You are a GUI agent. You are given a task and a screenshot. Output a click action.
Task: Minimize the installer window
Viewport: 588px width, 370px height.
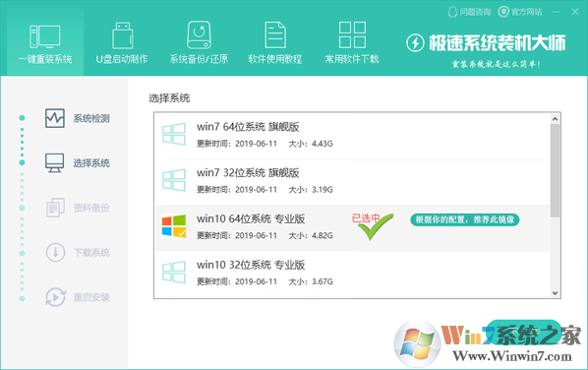click(x=557, y=12)
